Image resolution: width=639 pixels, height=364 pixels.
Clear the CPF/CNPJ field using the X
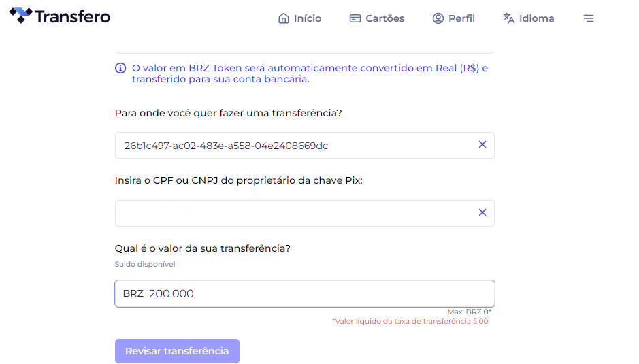click(x=482, y=212)
